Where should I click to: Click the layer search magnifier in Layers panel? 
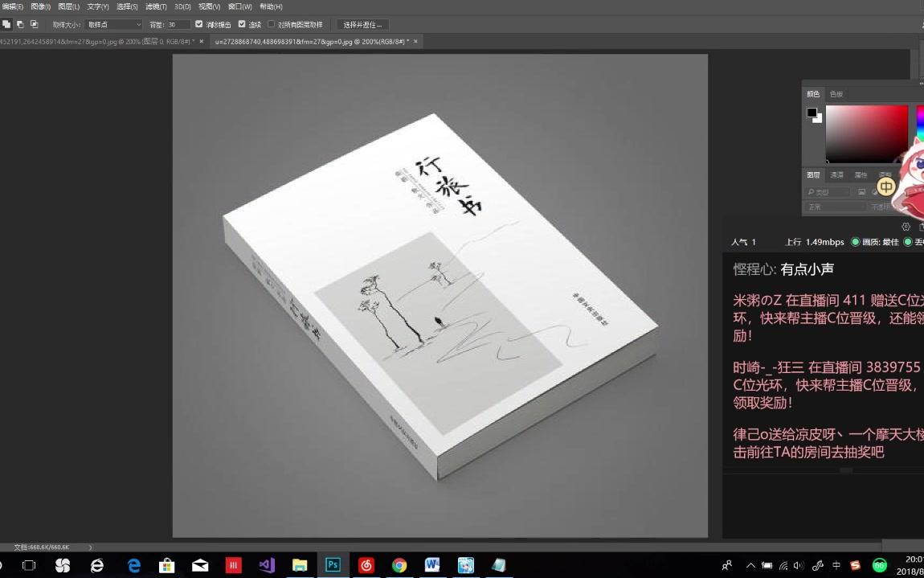click(811, 191)
